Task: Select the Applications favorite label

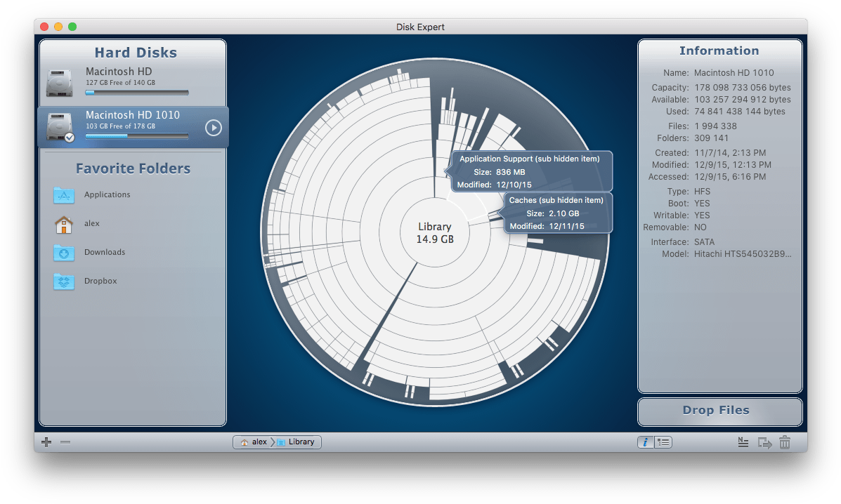Action: [x=107, y=194]
